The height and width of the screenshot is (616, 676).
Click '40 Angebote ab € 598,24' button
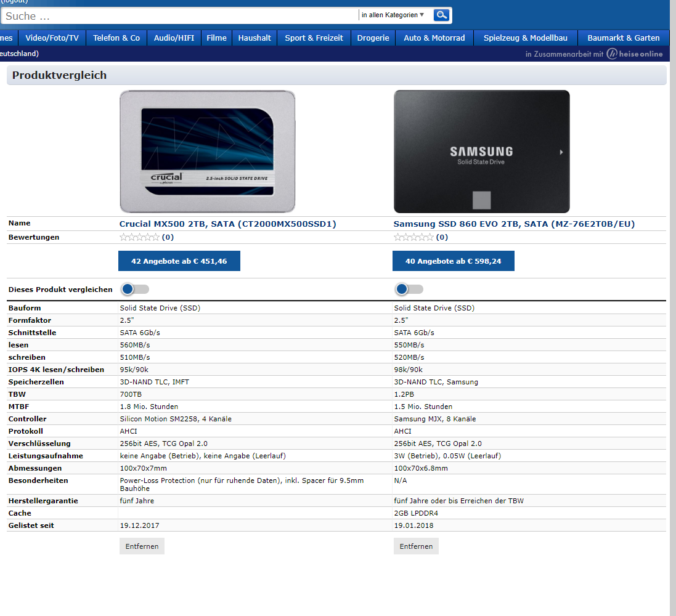pyautogui.click(x=453, y=261)
